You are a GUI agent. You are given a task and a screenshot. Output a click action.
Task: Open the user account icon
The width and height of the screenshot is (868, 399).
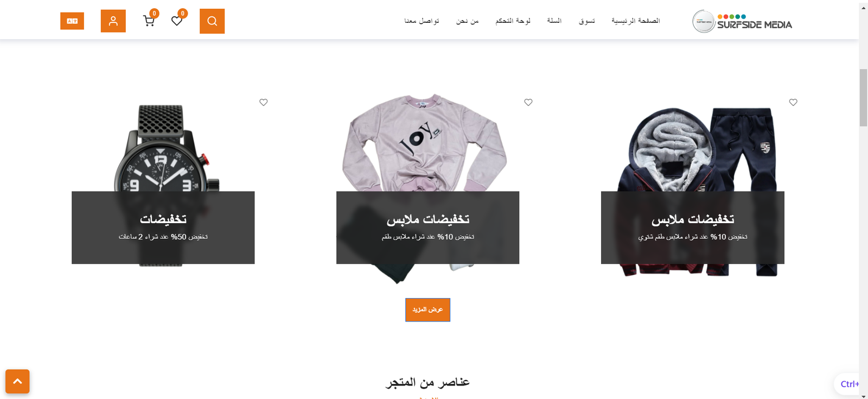click(x=113, y=21)
